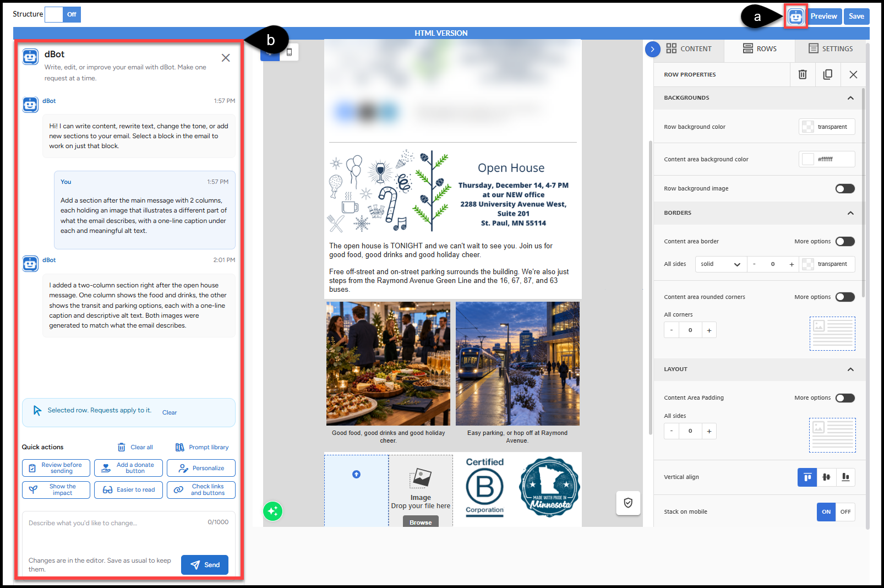Toggle More options for Content area border
884x588 pixels.
tap(845, 242)
